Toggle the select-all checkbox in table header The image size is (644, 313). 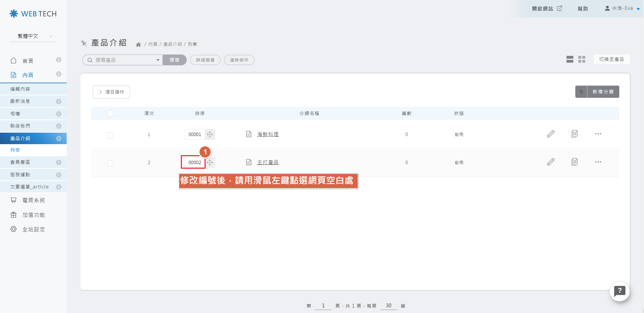[x=110, y=113]
